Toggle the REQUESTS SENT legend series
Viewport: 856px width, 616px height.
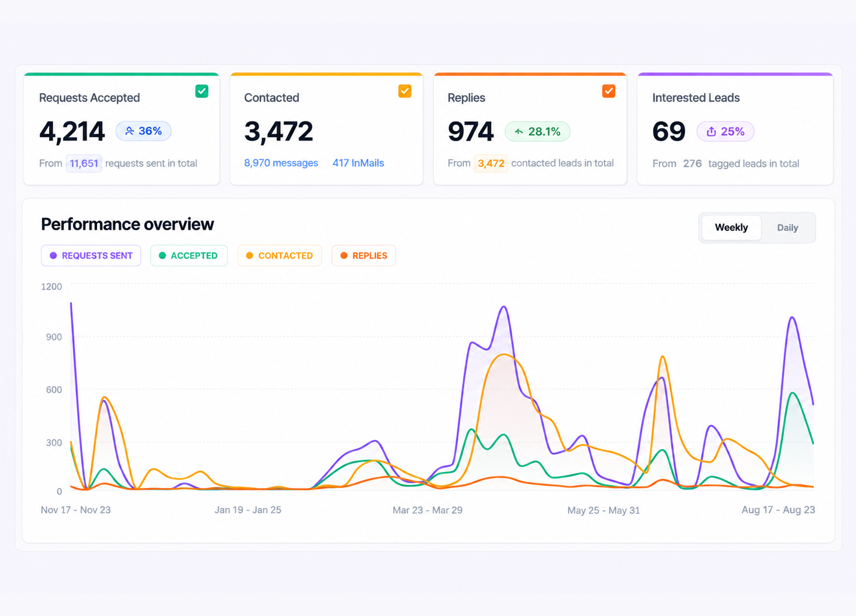(x=91, y=256)
